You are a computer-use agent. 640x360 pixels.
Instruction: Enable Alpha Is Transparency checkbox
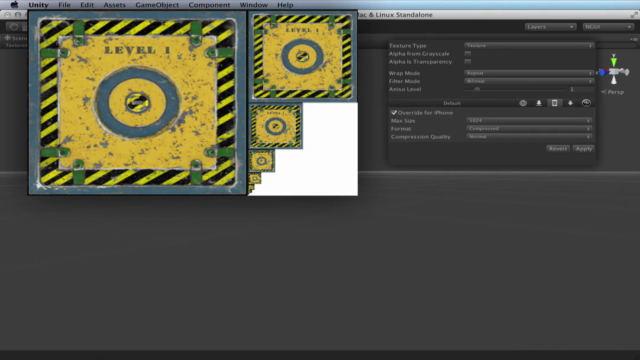pyautogui.click(x=468, y=62)
